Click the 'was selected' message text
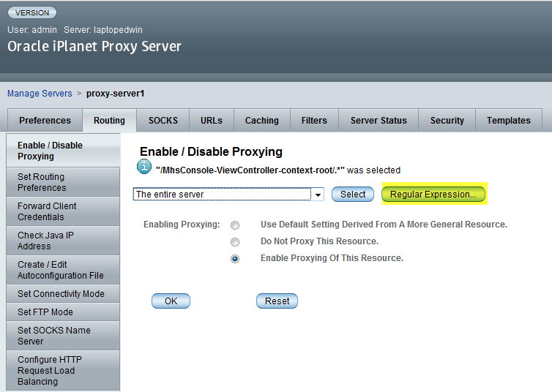 pos(373,170)
